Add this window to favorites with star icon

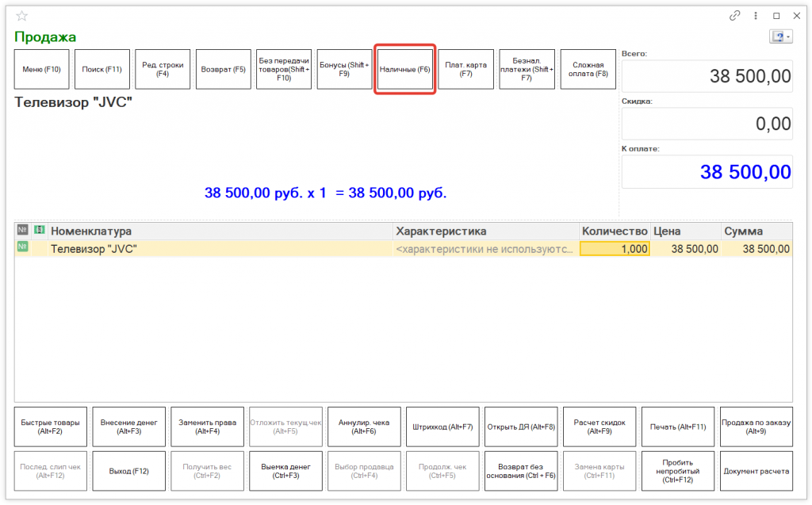tap(21, 16)
